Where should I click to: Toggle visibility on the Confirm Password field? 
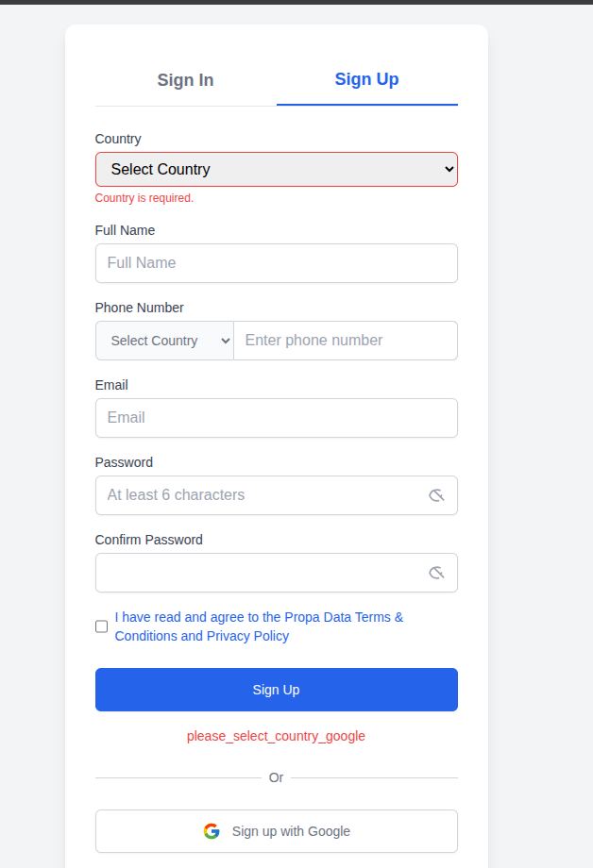click(436, 572)
